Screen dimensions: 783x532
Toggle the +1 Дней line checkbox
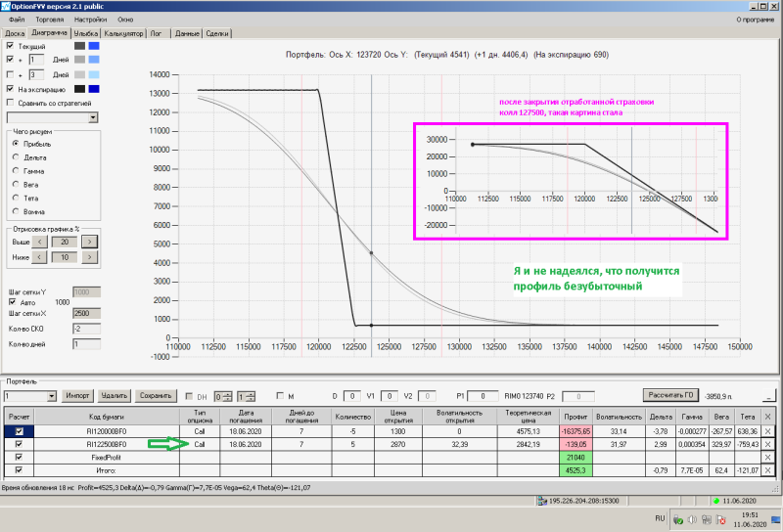click(x=10, y=59)
